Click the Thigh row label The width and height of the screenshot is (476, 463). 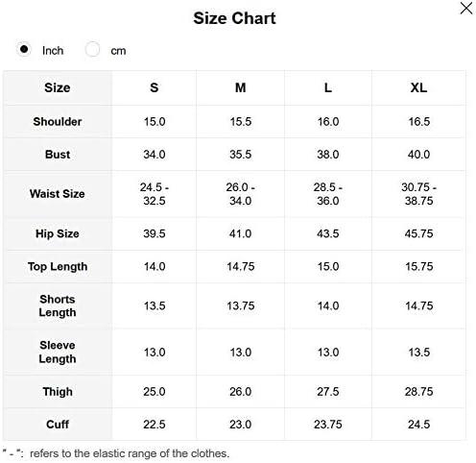pos(58,392)
